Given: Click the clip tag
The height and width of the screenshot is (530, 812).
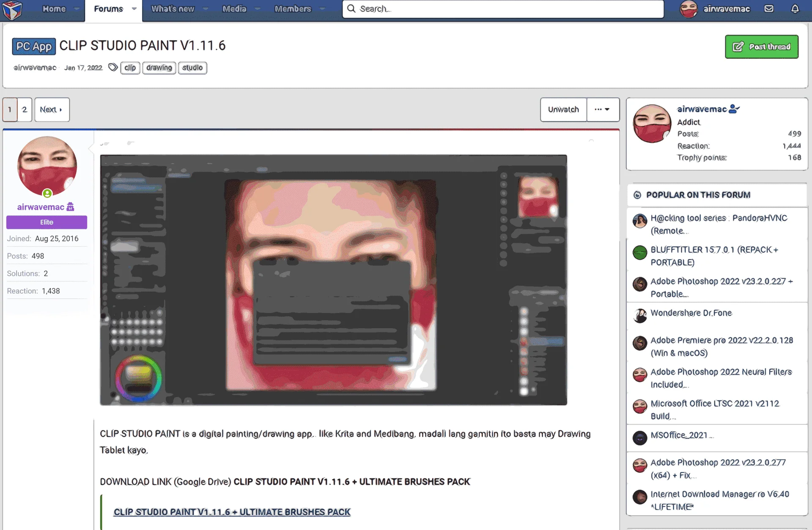Looking at the screenshot, I should coord(130,68).
